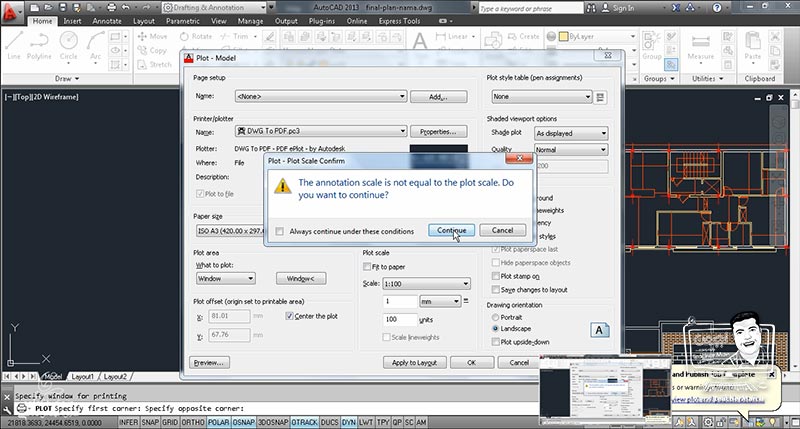Image resolution: width=800 pixels, height=429 pixels.
Task: Click the Help question mark icon
Action: pyautogui.click(x=717, y=8)
